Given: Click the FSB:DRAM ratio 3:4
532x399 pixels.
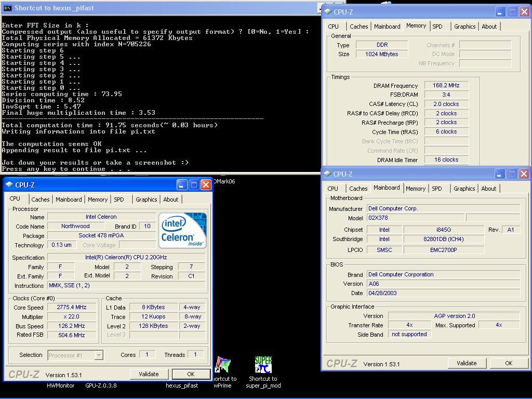Looking at the screenshot, I should coord(446,95).
